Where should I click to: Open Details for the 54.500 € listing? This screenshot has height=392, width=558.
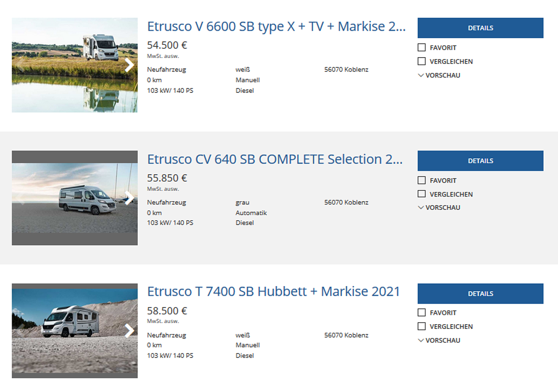coord(480,28)
